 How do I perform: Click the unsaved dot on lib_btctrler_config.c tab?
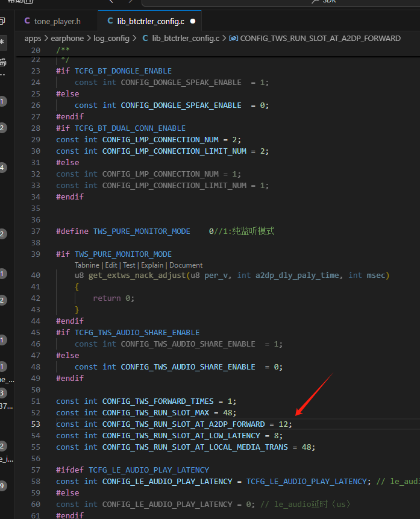[x=193, y=22]
